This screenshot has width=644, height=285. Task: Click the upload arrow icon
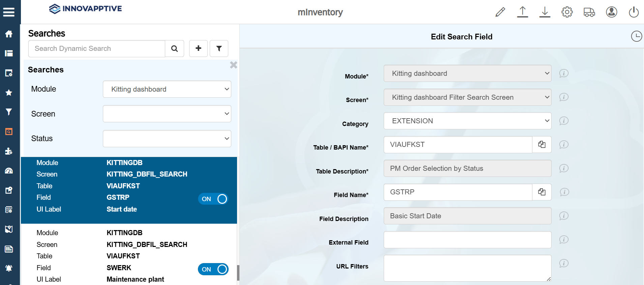[522, 12]
